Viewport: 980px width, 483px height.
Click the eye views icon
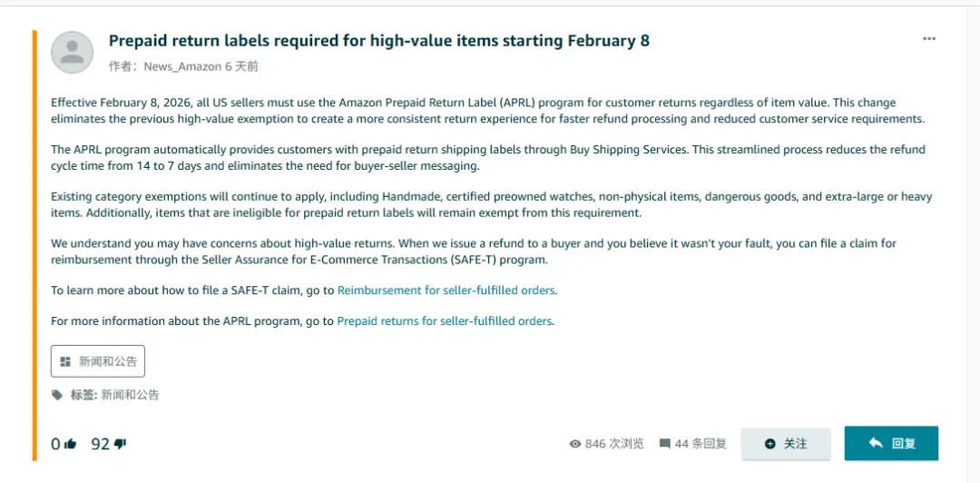pos(574,444)
